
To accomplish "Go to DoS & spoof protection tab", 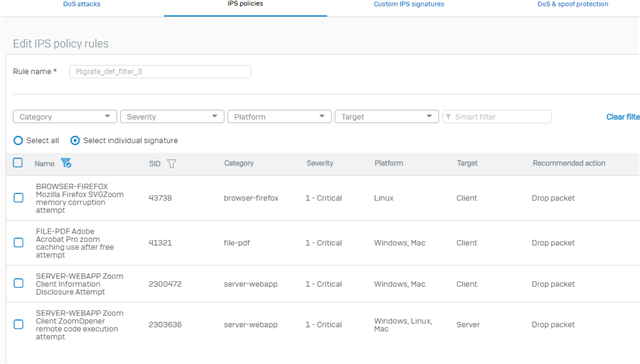I will pos(573,4).
